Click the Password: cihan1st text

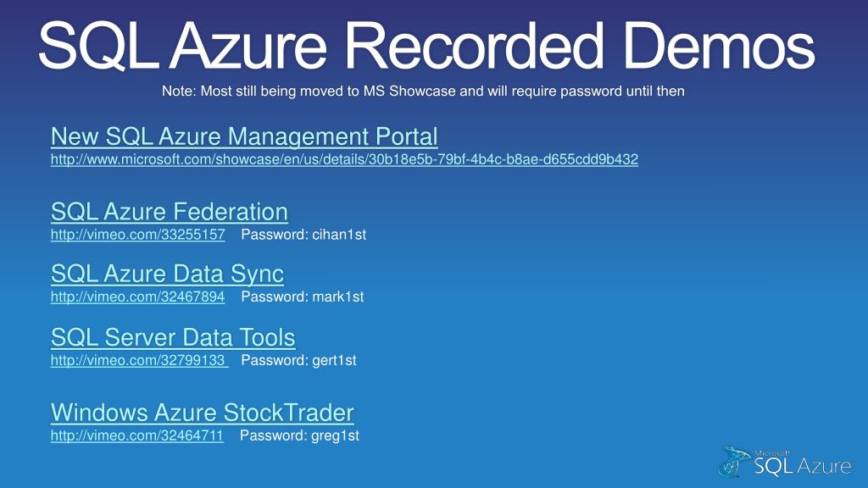[303, 235]
